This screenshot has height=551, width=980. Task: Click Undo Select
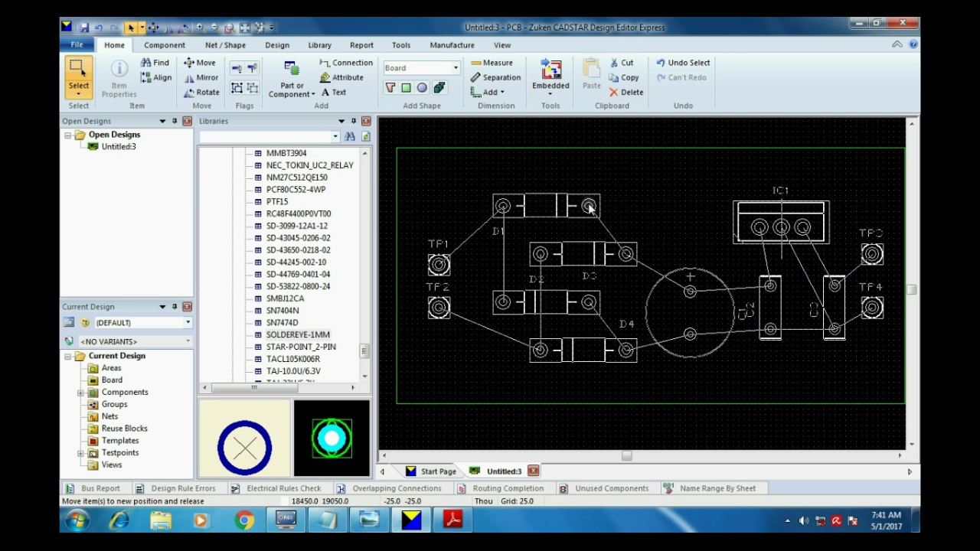(683, 63)
